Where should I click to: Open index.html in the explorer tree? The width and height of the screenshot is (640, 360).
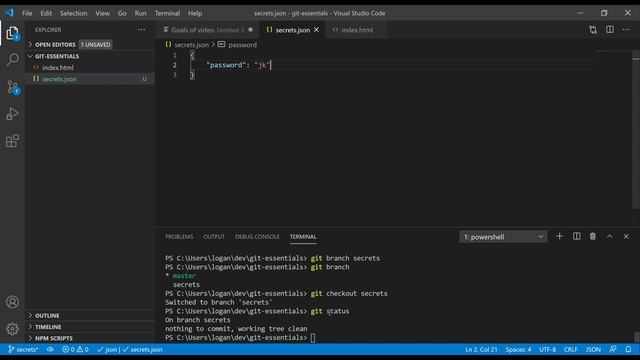(x=90, y=68)
